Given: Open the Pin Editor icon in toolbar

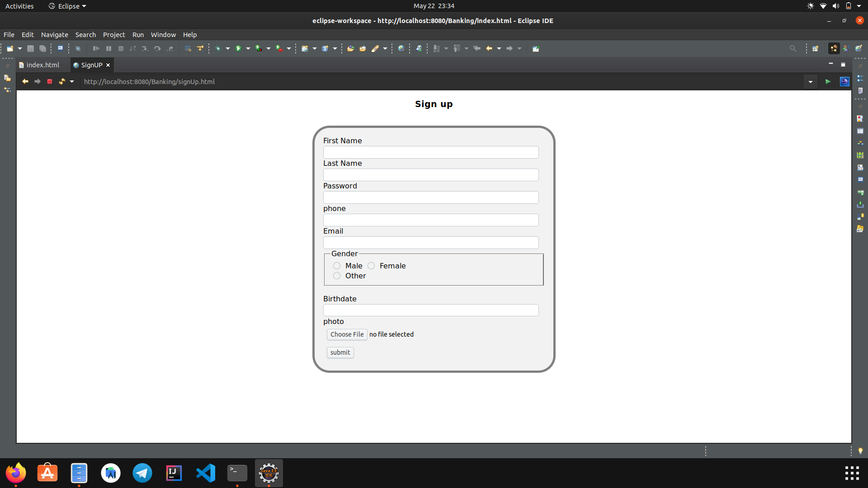Looking at the screenshot, I should pos(536,48).
